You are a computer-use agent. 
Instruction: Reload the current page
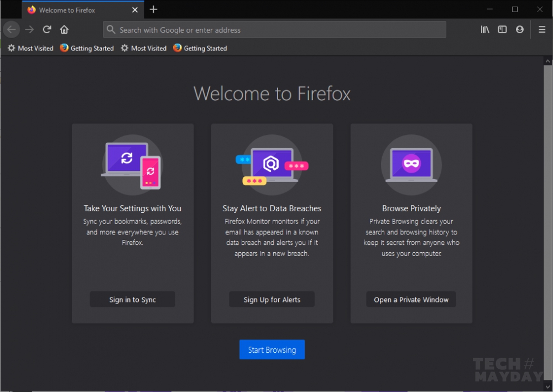pos(47,30)
